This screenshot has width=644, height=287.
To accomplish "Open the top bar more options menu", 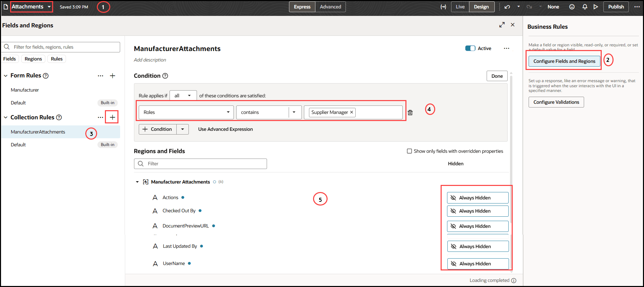I will [637, 7].
